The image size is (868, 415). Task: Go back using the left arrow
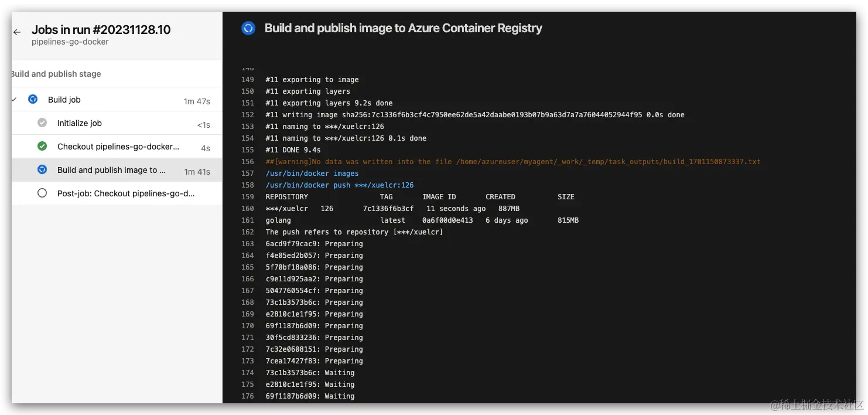point(17,32)
